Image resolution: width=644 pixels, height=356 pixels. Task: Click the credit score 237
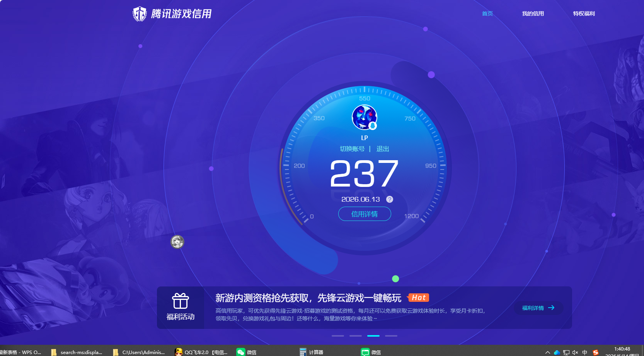(x=364, y=174)
